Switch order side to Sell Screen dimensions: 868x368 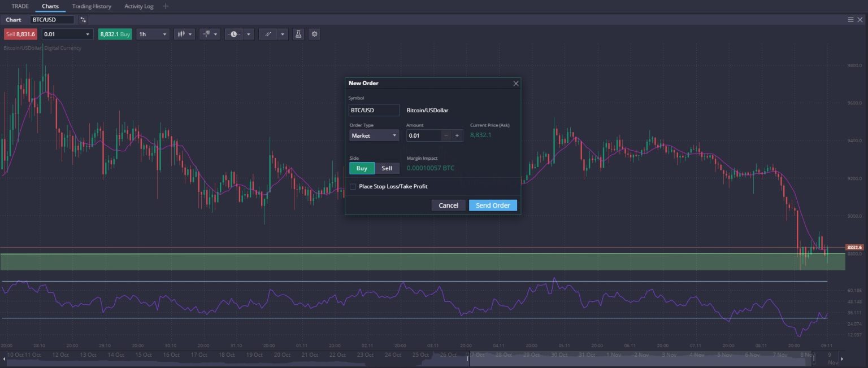(x=387, y=168)
